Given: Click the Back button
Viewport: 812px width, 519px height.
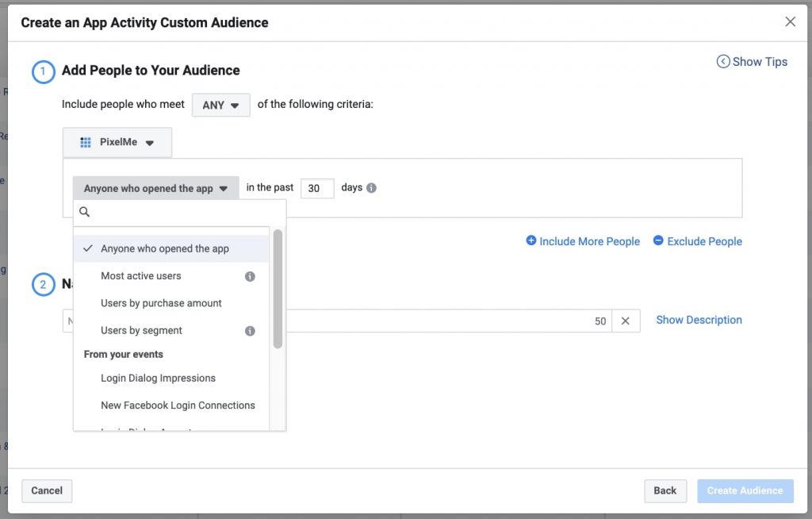Looking at the screenshot, I should pos(665,490).
